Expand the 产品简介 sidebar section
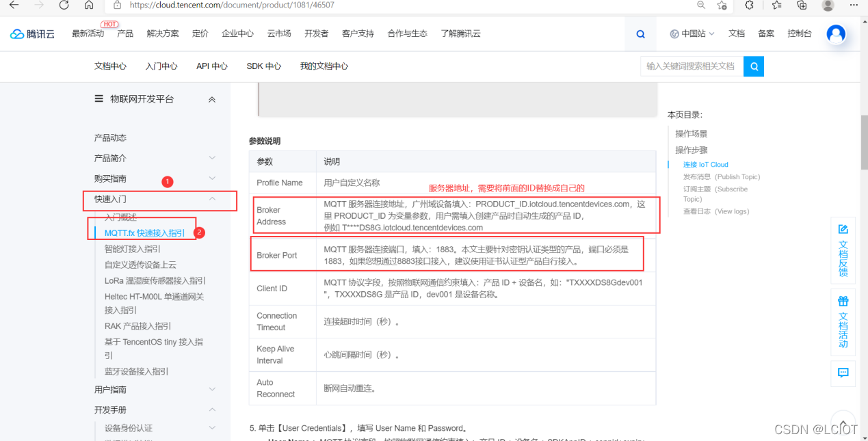This screenshot has width=868, height=441. (212, 159)
